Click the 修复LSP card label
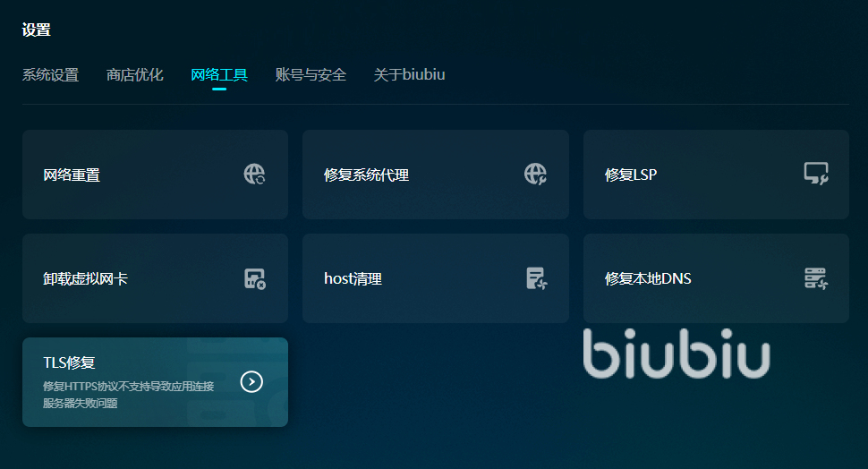Viewport: 868px width, 469px height. pos(631,175)
